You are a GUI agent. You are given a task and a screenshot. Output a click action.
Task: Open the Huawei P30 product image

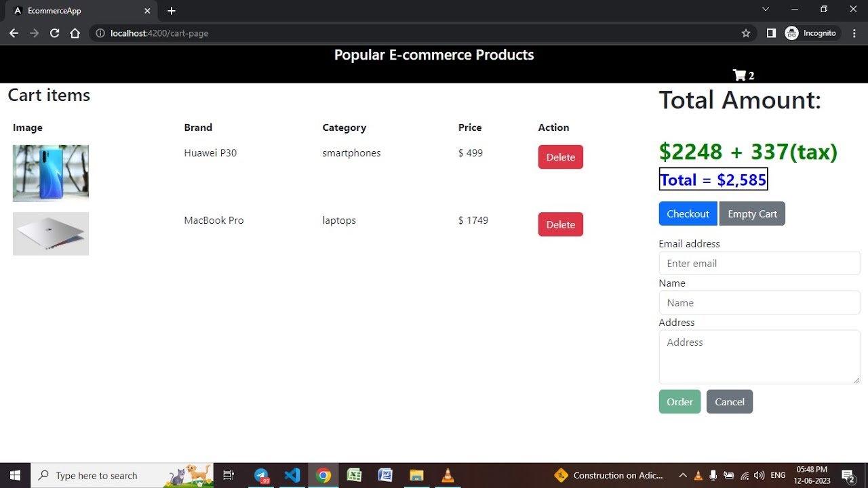pyautogui.click(x=51, y=173)
